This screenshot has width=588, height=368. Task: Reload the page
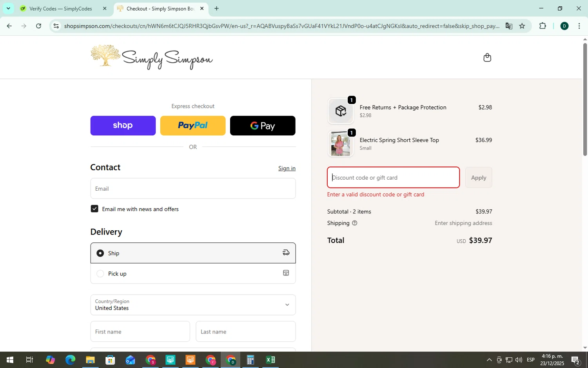click(38, 26)
